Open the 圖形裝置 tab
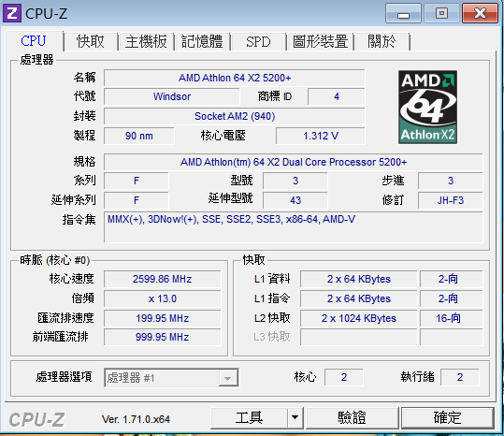504x436 pixels. click(x=320, y=41)
